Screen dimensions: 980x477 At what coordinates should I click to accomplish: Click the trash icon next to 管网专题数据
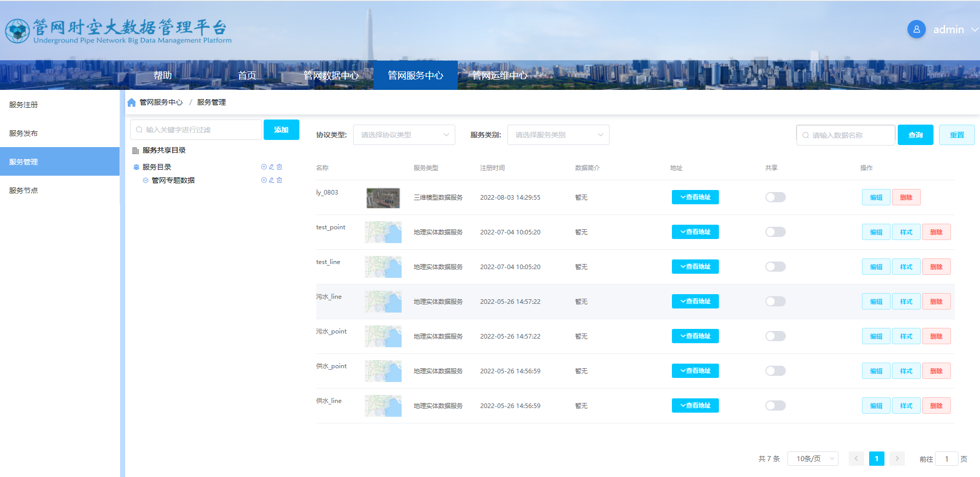279,180
